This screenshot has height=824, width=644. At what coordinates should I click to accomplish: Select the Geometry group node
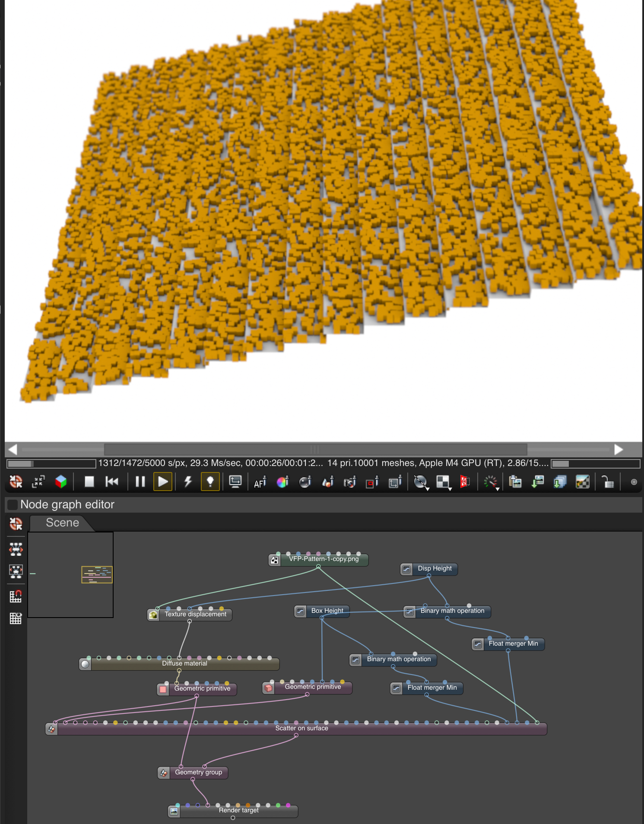(x=193, y=772)
